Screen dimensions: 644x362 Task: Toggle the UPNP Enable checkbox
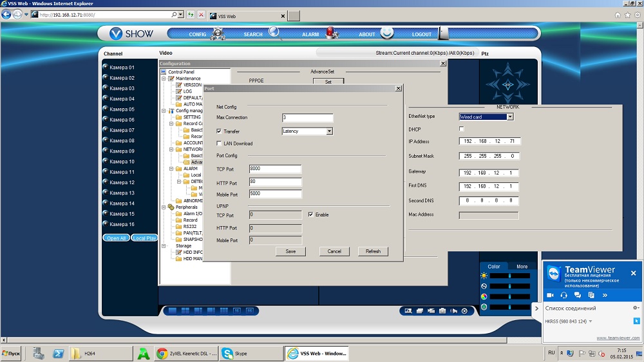[x=310, y=214]
